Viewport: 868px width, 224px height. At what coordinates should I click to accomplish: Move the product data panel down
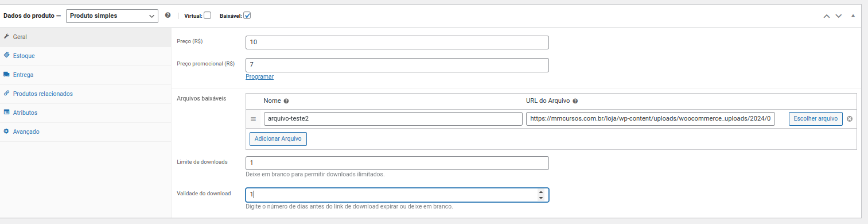(x=839, y=16)
